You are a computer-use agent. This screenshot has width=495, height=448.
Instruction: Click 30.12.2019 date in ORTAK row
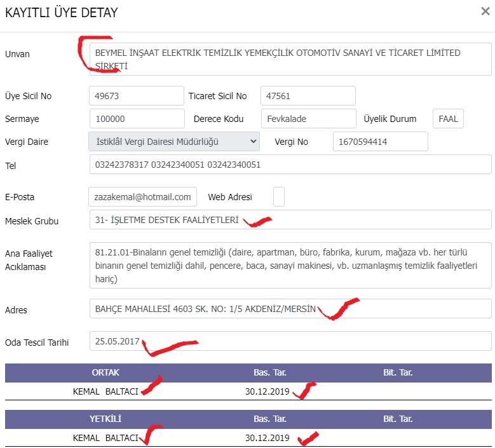click(267, 391)
